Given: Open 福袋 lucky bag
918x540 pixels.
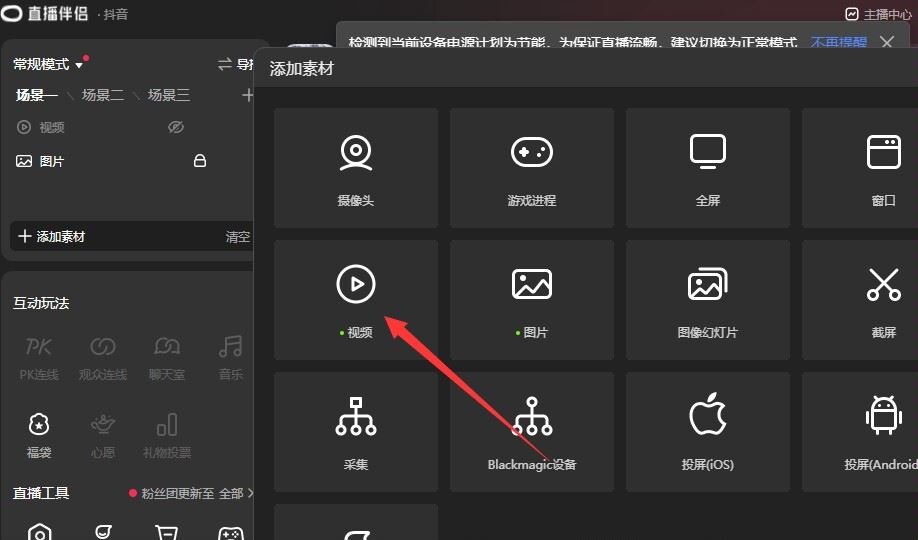Looking at the screenshot, I should 39,436.
